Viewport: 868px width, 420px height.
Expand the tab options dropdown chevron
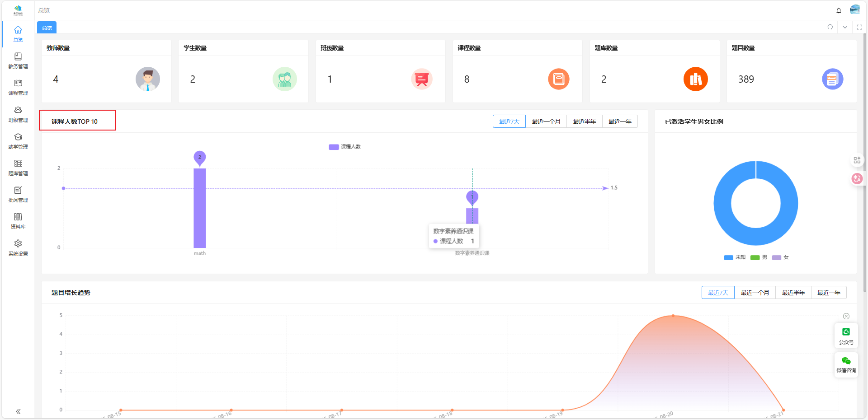pyautogui.click(x=844, y=27)
